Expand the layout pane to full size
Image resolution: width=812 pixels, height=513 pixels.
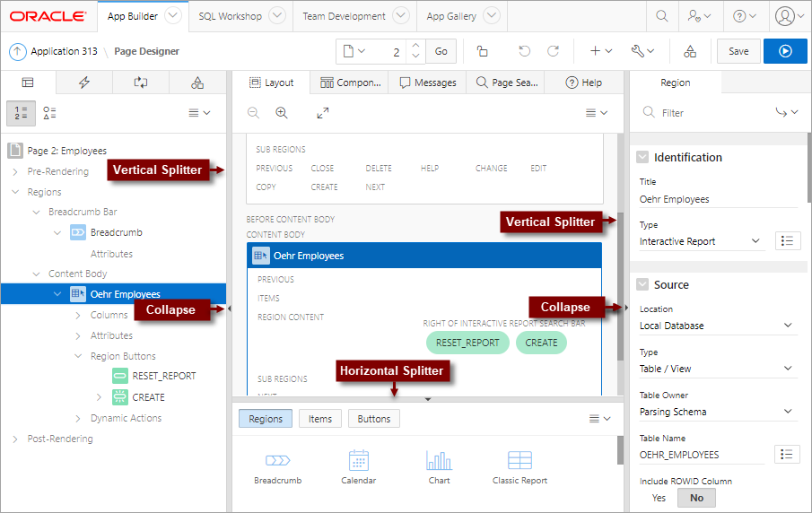point(323,113)
